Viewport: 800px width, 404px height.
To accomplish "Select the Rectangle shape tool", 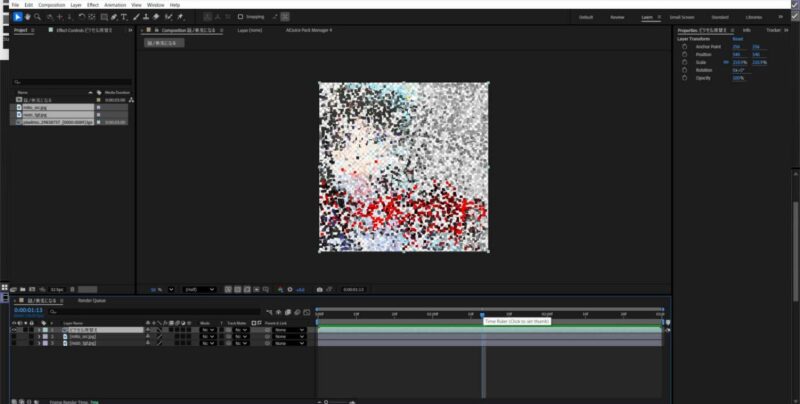I will pos(104,17).
